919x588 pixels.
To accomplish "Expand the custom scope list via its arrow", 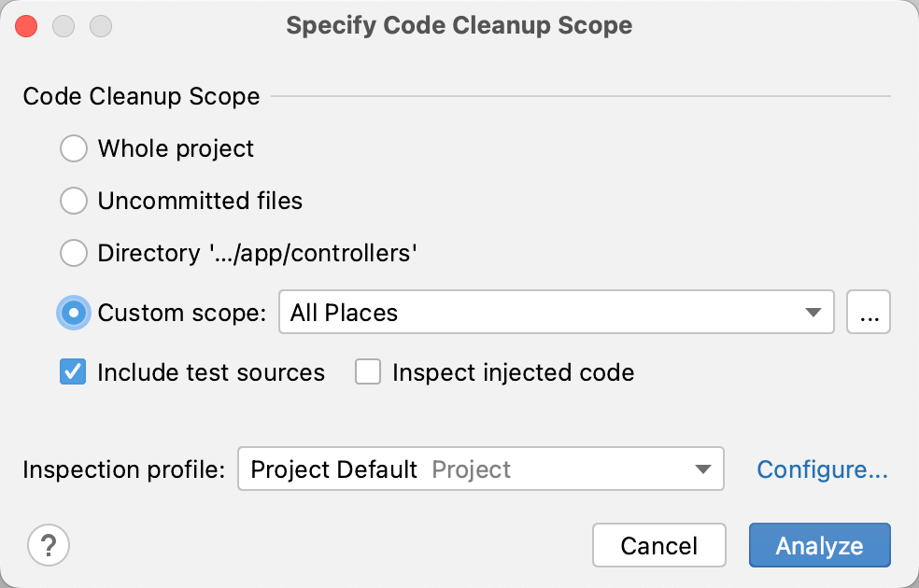I will pos(812,313).
